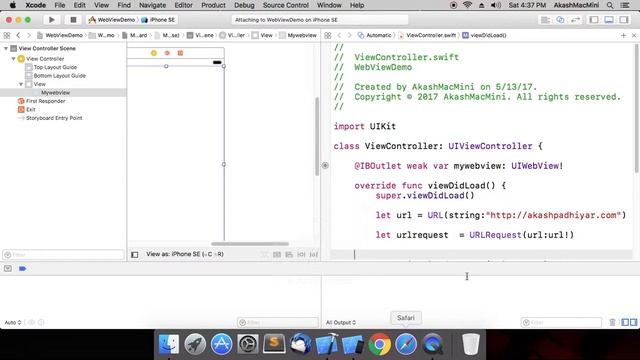
Task: Toggle the utilities inspector panel
Action: coord(623,20)
